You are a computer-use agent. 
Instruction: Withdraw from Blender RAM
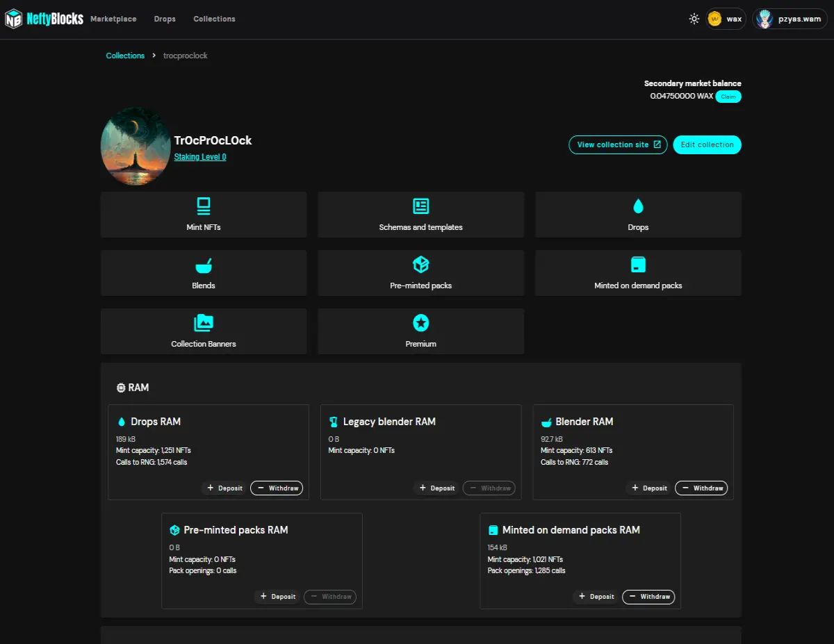(x=701, y=488)
